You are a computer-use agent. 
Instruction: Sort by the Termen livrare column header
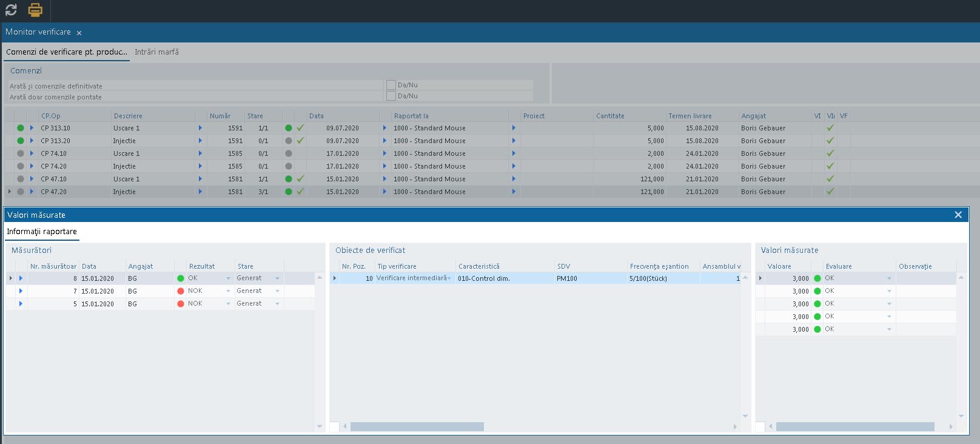[690, 116]
